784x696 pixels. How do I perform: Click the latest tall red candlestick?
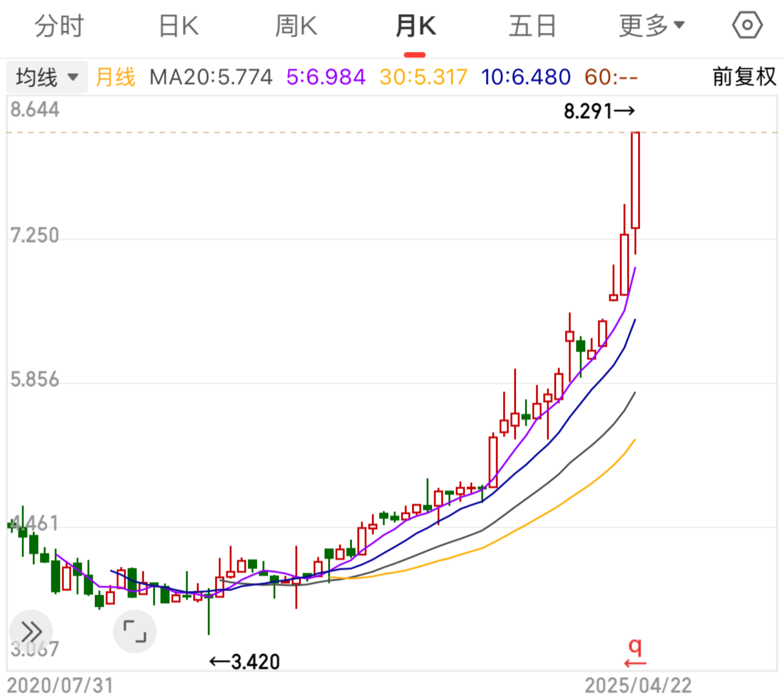[x=635, y=193]
